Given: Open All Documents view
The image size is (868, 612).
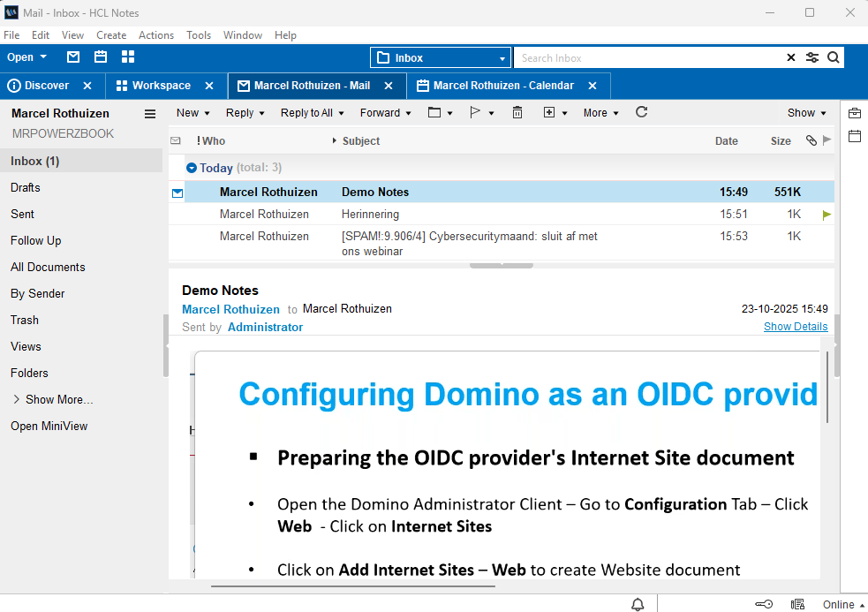Looking at the screenshot, I should click(48, 267).
